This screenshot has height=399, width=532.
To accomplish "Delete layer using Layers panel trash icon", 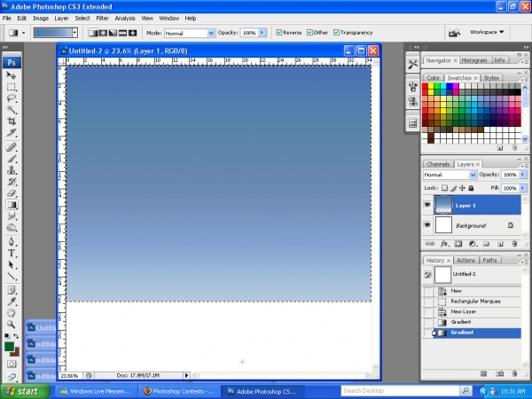I will [514, 244].
